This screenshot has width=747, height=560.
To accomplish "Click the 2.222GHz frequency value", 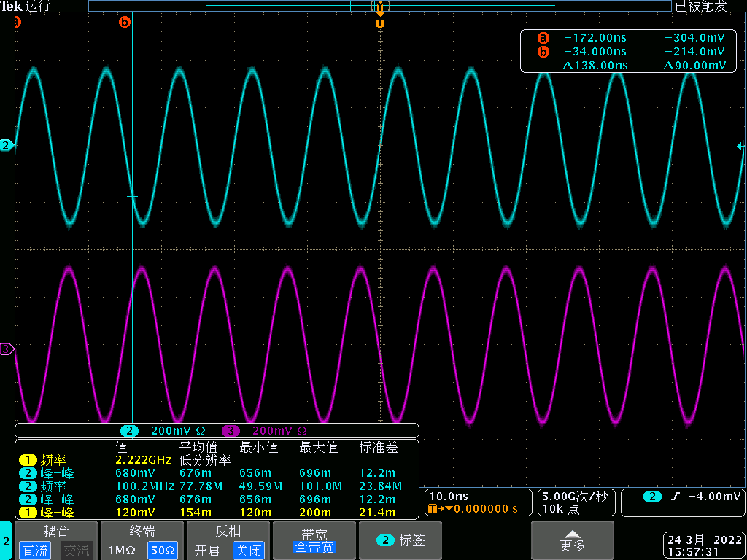I will [144, 460].
